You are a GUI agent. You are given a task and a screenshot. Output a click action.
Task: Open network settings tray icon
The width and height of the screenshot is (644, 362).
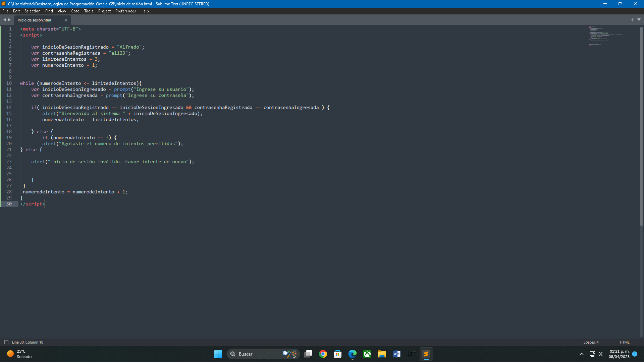[592, 354]
